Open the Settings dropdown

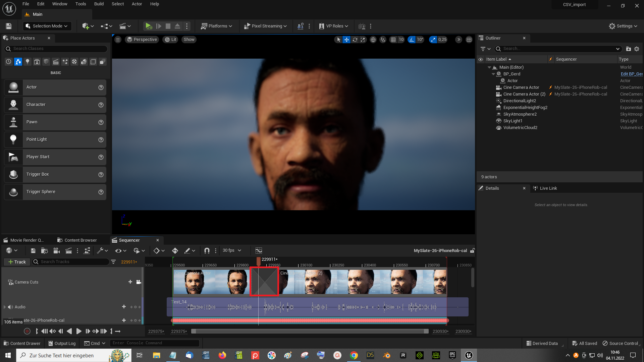click(x=623, y=26)
